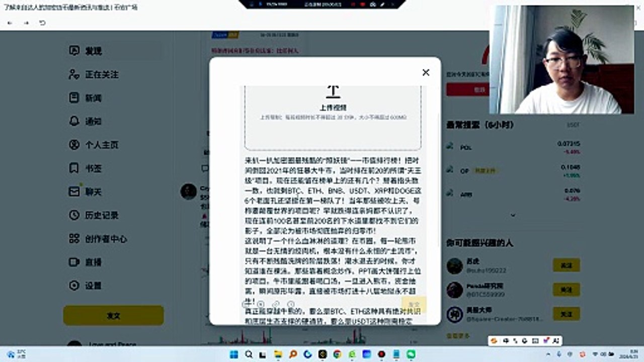
Task: Select the POL coin row
Action: 513,147
